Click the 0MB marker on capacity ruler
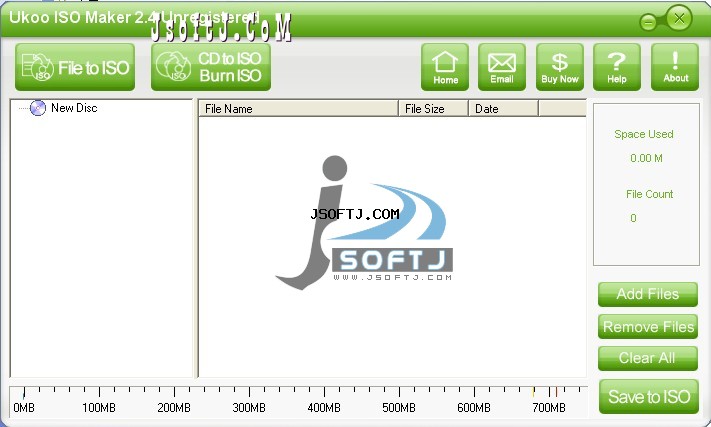 pyautogui.click(x=24, y=408)
